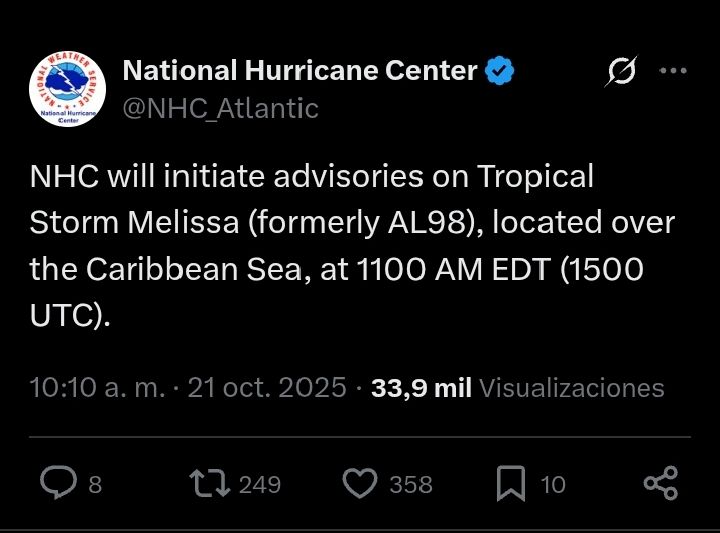Click the 10 bookmarks count
Screen dimensions: 720x533
click(x=553, y=485)
